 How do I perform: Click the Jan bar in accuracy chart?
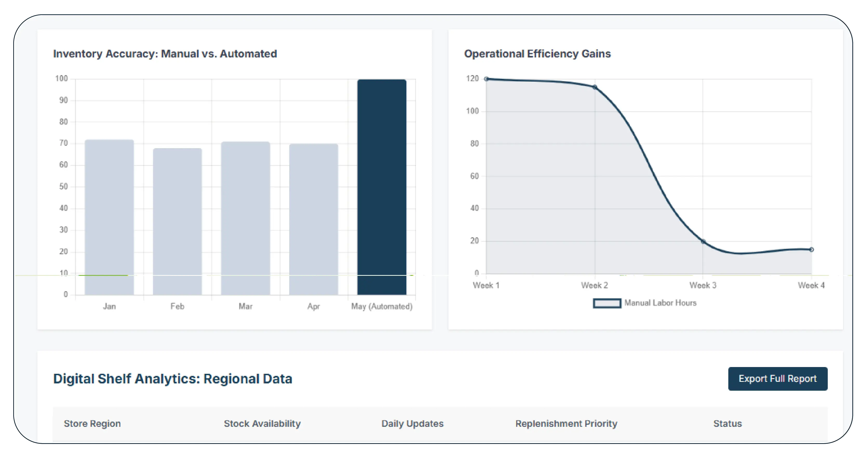point(109,217)
